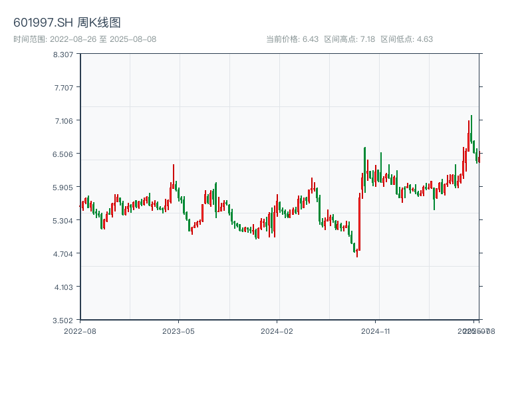Click the tallest green candle at the 2025 peak
The image size is (532, 399).
pyautogui.click(x=471, y=129)
